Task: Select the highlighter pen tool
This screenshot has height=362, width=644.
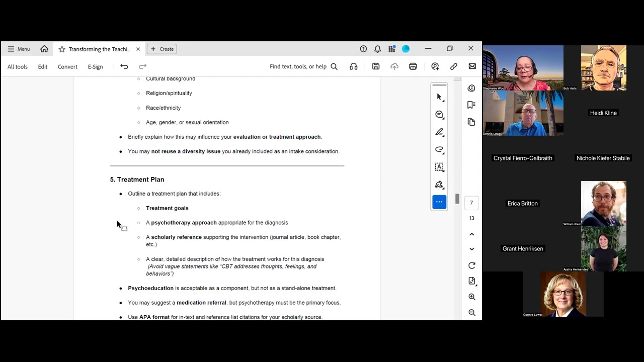Action: (x=439, y=132)
